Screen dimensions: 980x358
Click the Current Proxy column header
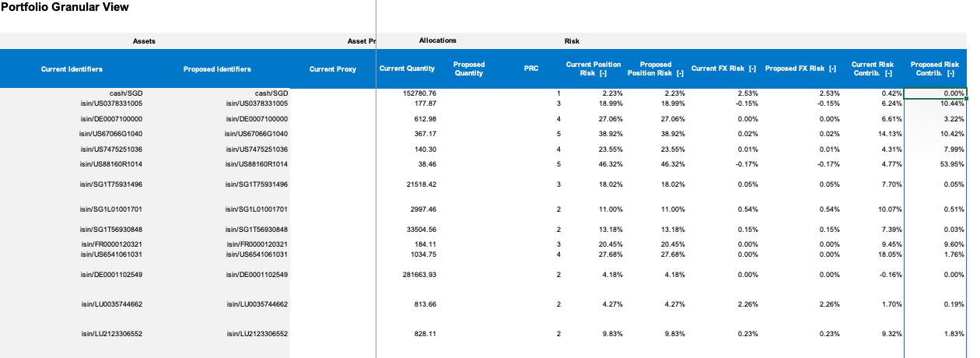click(332, 69)
